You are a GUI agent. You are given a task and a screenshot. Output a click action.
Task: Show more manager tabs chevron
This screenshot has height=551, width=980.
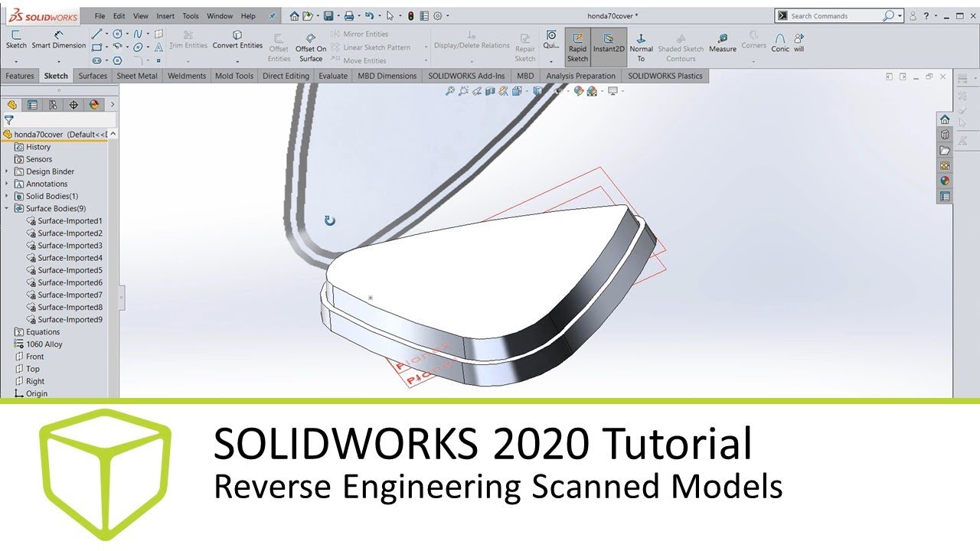coord(113,105)
